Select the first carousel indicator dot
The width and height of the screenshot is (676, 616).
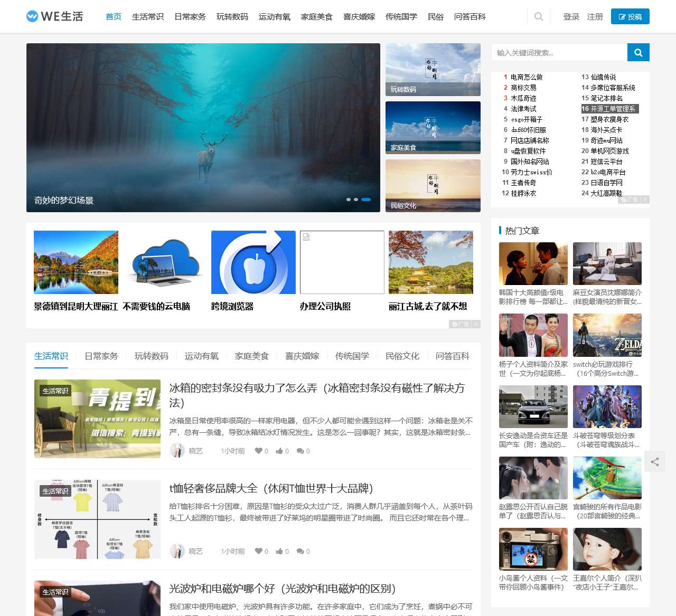pyautogui.click(x=349, y=200)
